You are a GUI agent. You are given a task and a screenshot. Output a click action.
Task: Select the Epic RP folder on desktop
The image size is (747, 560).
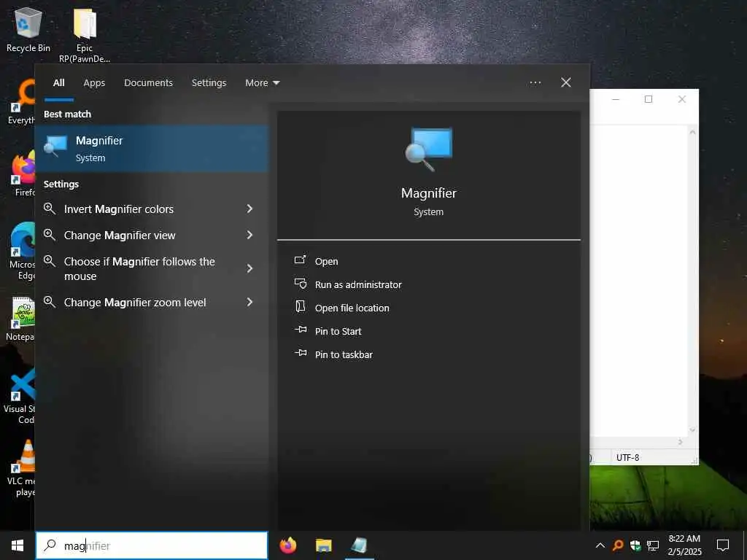pos(85,36)
